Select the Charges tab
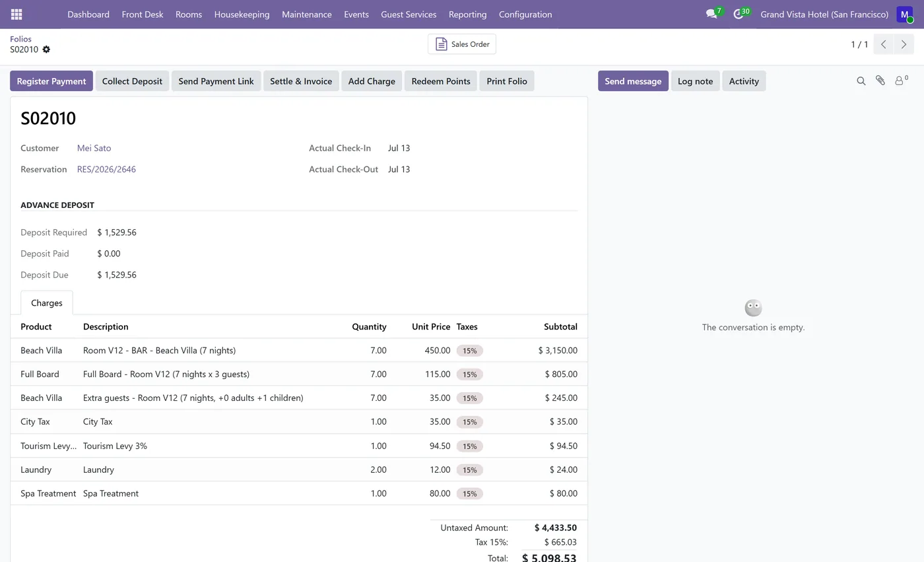The image size is (924, 562). tap(47, 302)
